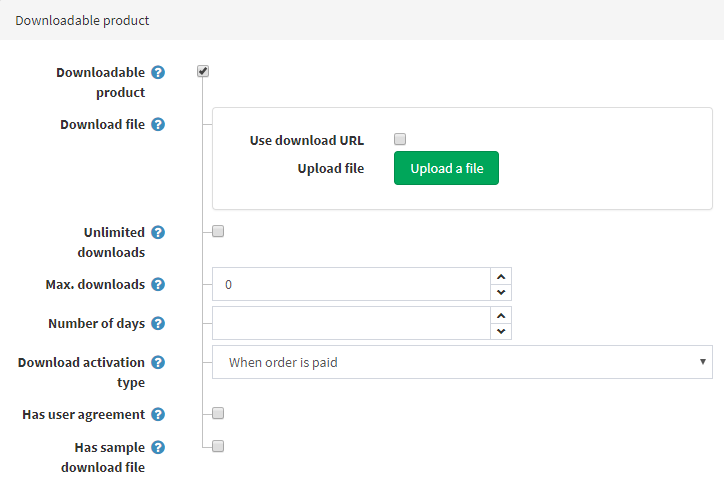Check the Has user agreement box
The height and width of the screenshot is (493, 724).
[x=218, y=413]
